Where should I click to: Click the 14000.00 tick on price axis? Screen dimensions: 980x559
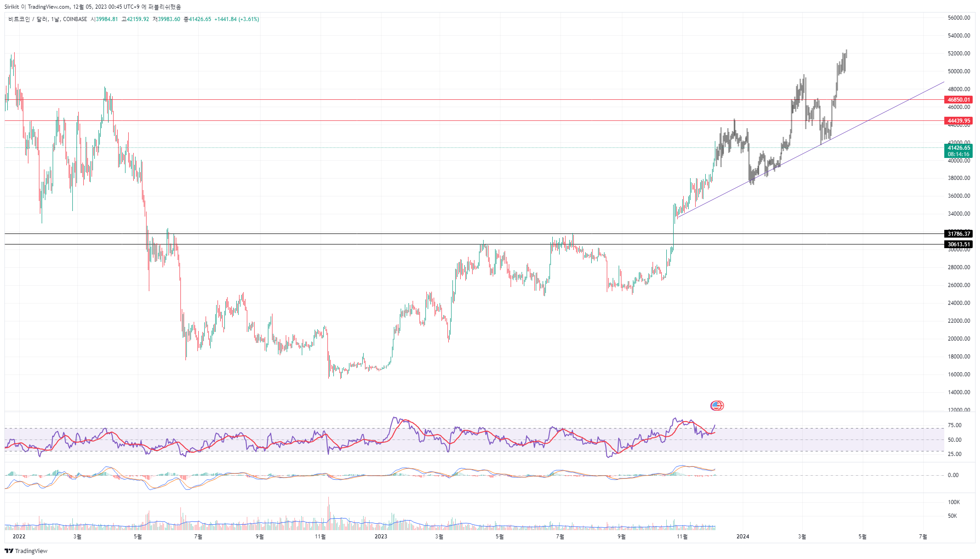click(959, 392)
